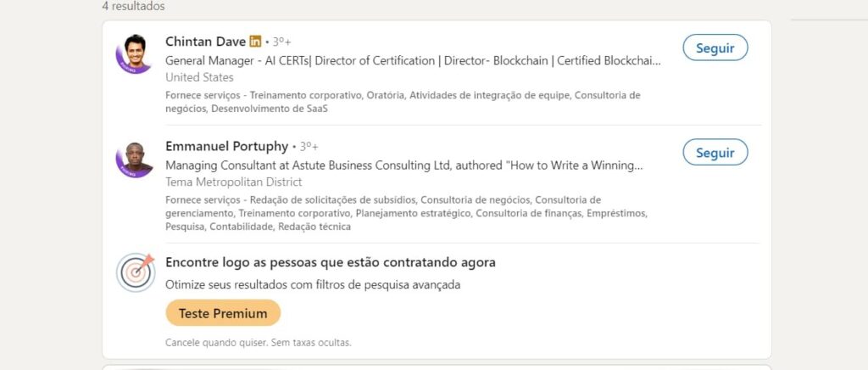Open the Chintan Dave name link
Screen dimensions: 868x370
pos(205,41)
